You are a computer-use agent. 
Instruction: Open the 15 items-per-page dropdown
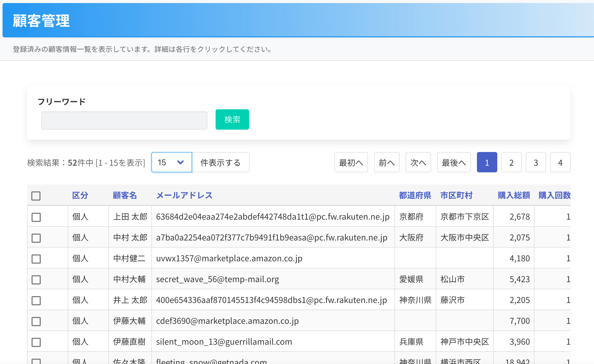[172, 162]
